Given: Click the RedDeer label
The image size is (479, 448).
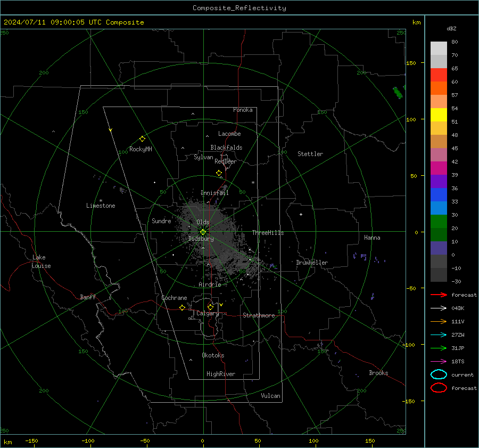Looking at the screenshot, I should [x=226, y=161].
